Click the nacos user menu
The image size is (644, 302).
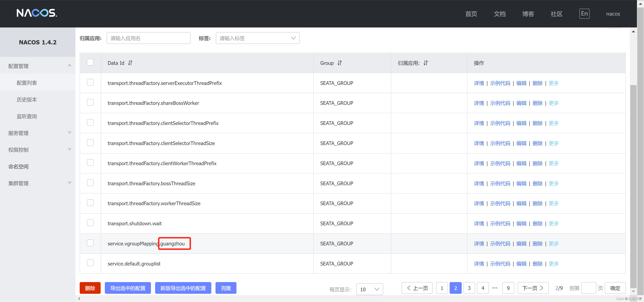(x=613, y=14)
